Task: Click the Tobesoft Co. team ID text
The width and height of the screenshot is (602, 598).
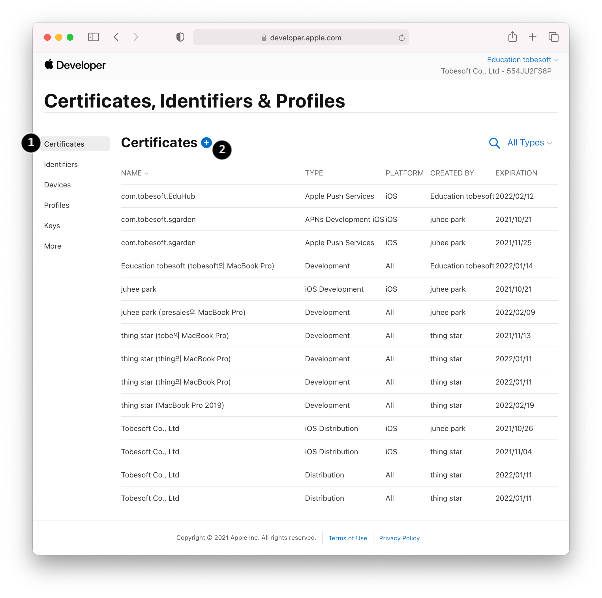Action: point(496,71)
